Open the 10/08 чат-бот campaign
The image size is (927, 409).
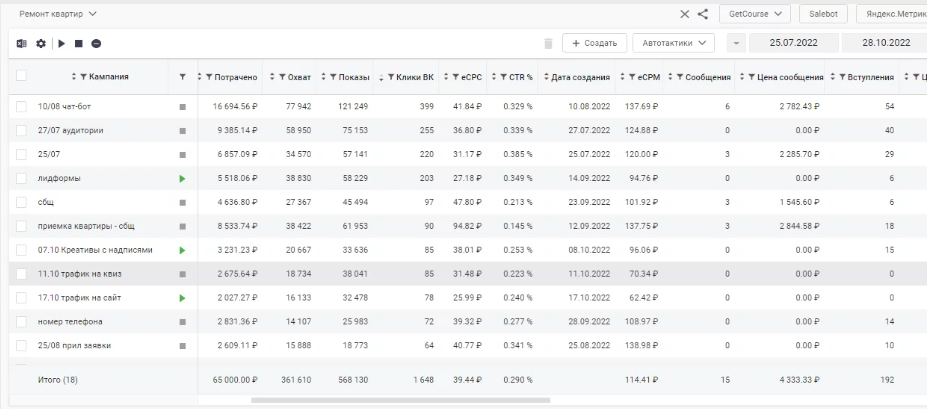[x=64, y=107]
